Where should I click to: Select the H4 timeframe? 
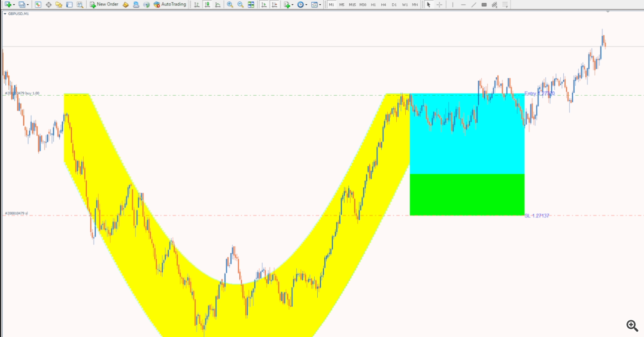click(x=383, y=4)
